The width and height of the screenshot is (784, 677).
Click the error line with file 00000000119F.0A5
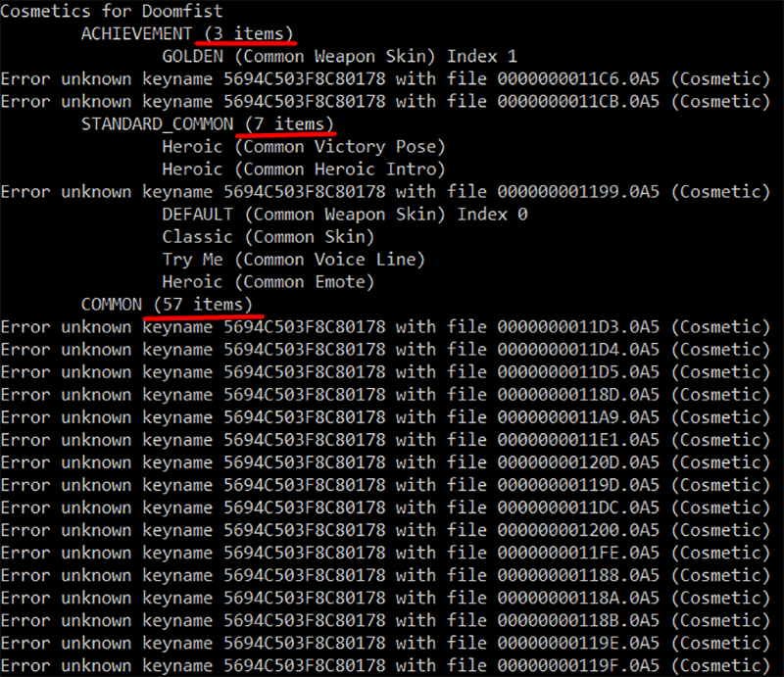click(385, 666)
